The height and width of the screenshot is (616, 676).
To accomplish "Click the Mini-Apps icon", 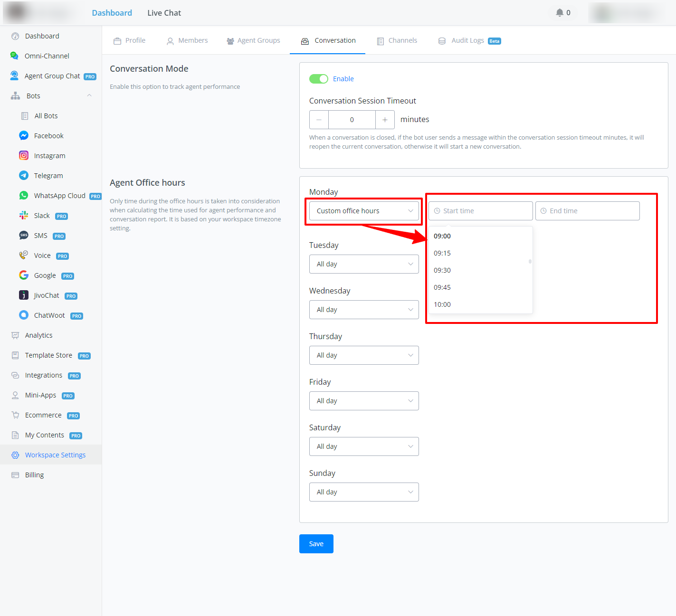I will tap(15, 395).
